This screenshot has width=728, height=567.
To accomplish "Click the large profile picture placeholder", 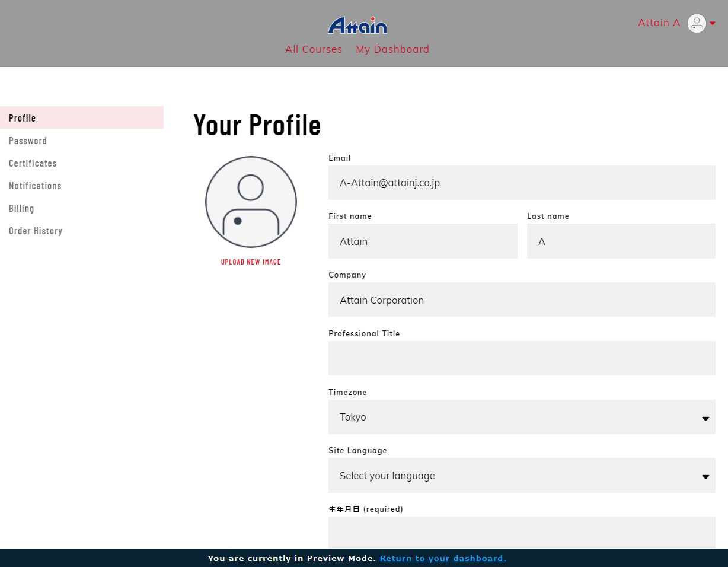I will click(251, 202).
